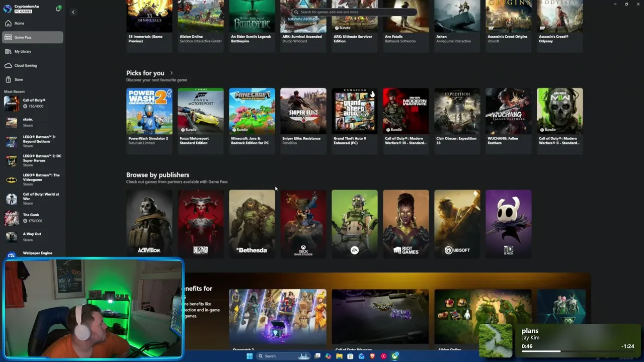The height and width of the screenshot is (362, 644).
Task: Open Arx Fatalis game tile
Action: (x=406, y=26)
